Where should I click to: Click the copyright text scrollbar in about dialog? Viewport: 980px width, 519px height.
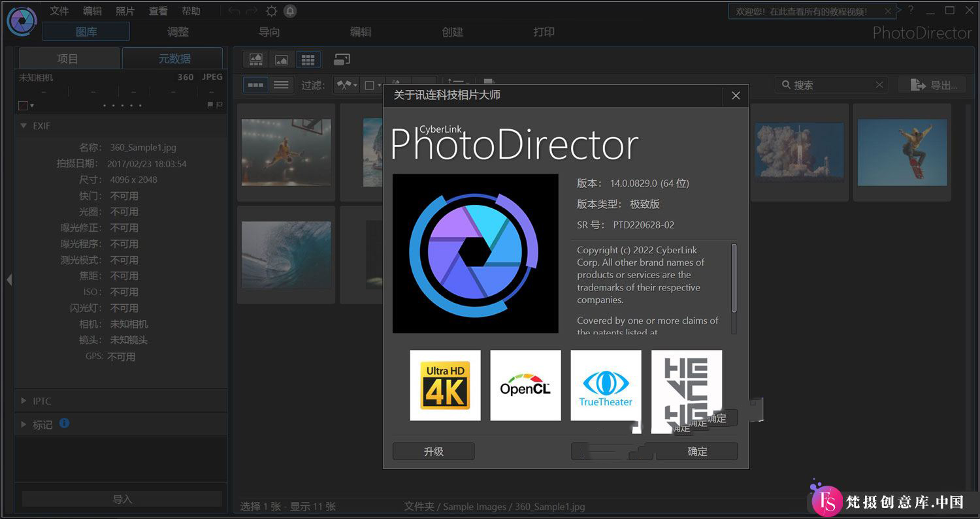[734, 278]
